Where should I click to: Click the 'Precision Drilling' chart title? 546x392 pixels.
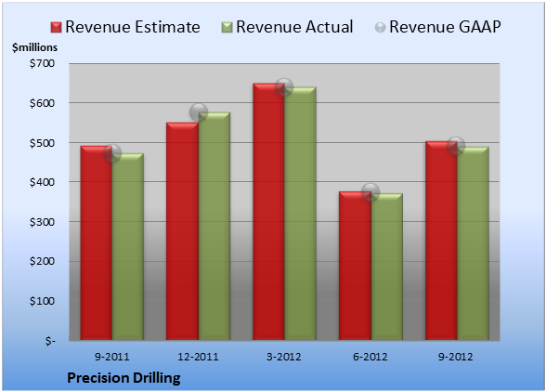pos(123,378)
